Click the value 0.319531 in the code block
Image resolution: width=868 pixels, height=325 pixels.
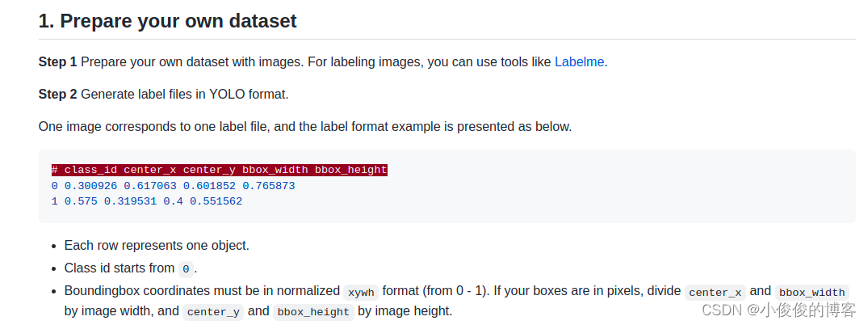[x=130, y=201]
